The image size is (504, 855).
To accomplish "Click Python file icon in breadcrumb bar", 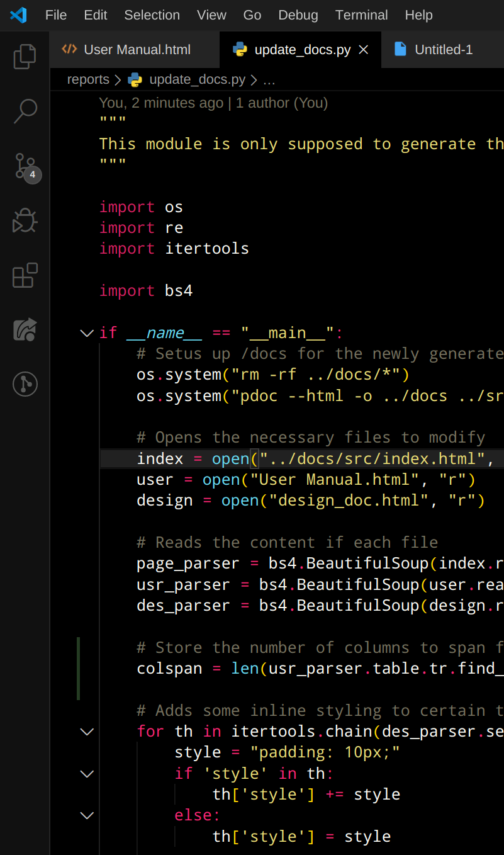I will point(135,80).
